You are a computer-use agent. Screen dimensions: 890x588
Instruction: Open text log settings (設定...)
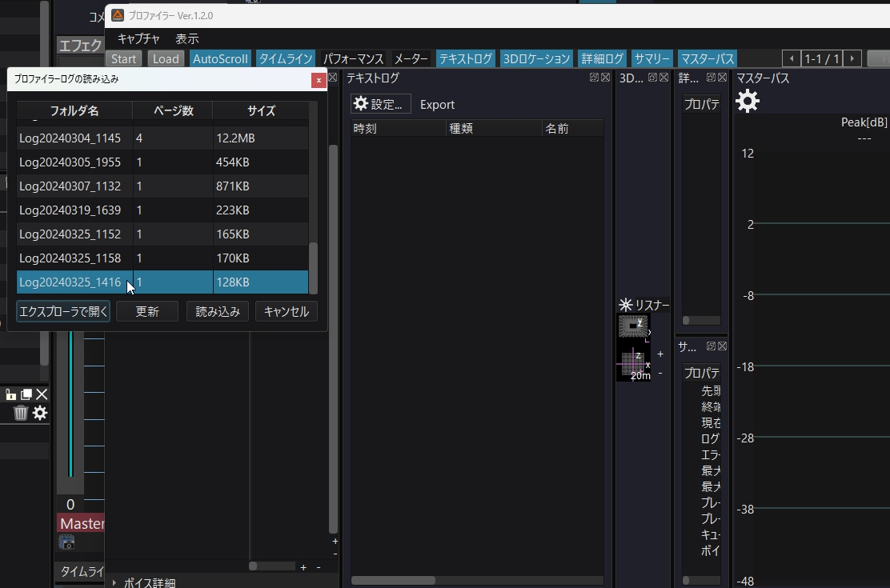pos(380,104)
